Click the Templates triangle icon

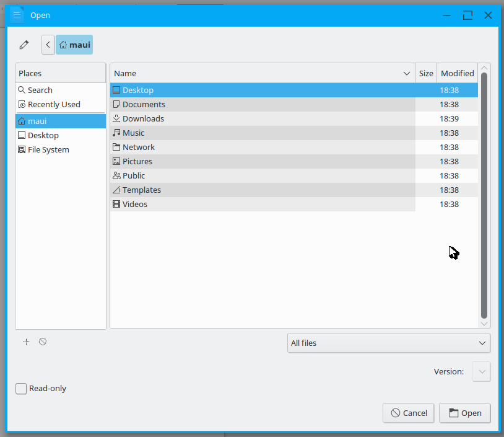pos(116,190)
